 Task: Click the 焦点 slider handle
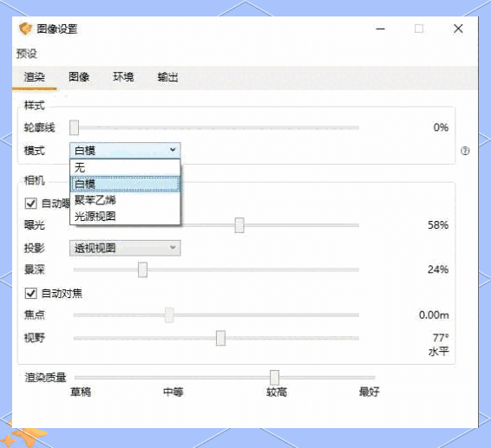tap(169, 315)
